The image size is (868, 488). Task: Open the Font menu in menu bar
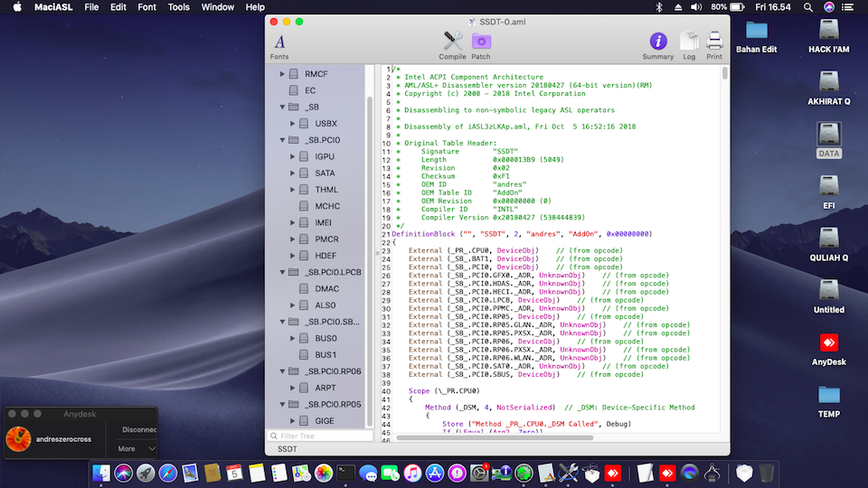coord(146,7)
